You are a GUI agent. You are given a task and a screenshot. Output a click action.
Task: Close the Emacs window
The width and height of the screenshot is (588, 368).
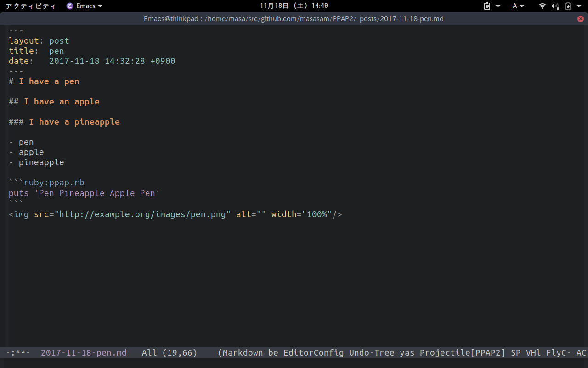pos(581,19)
